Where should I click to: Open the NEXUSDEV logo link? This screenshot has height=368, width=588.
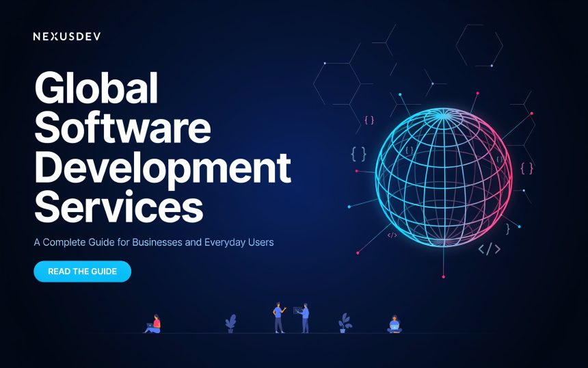[67, 36]
